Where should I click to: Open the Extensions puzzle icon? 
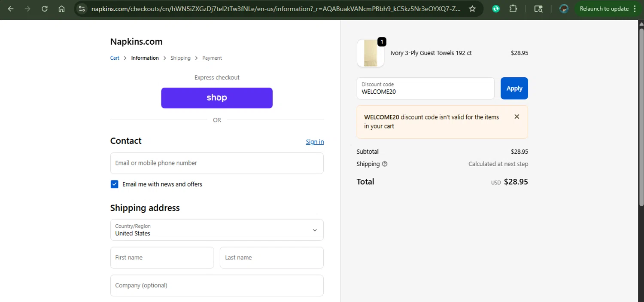pos(513,9)
